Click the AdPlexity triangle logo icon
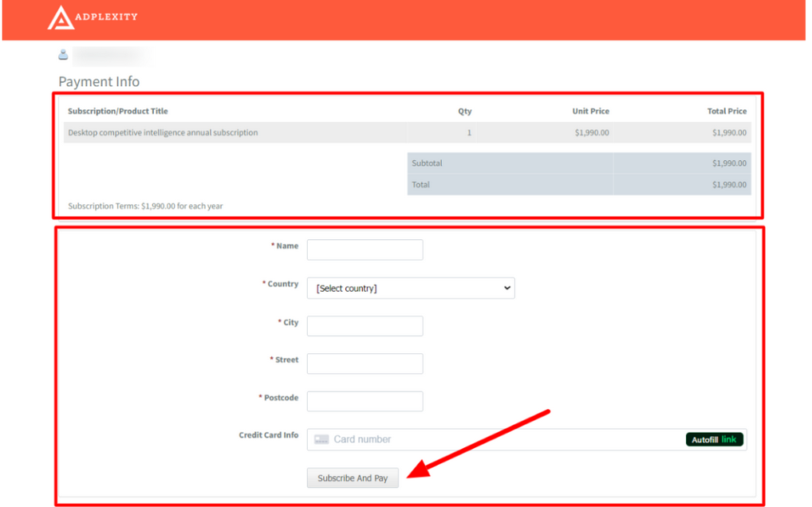This screenshot has height=507, width=812. click(61, 18)
